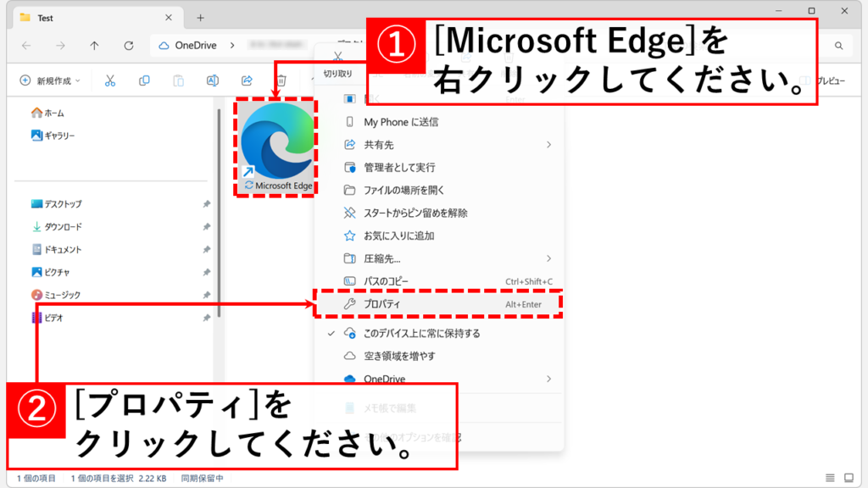Click the search magnifier icon
The width and height of the screenshot is (868, 488).
point(838,46)
